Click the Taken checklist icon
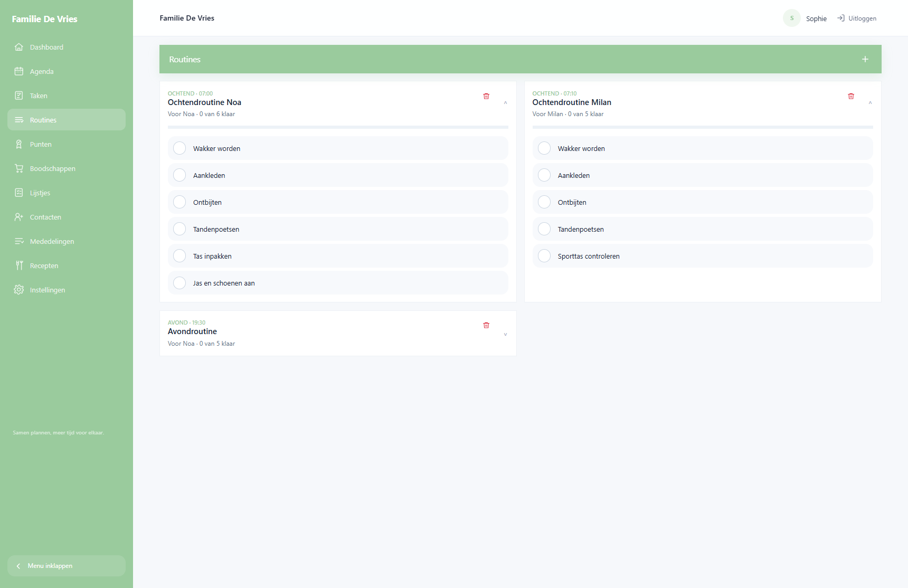The height and width of the screenshot is (588, 908). pyautogui.click(x=19, y=96)
